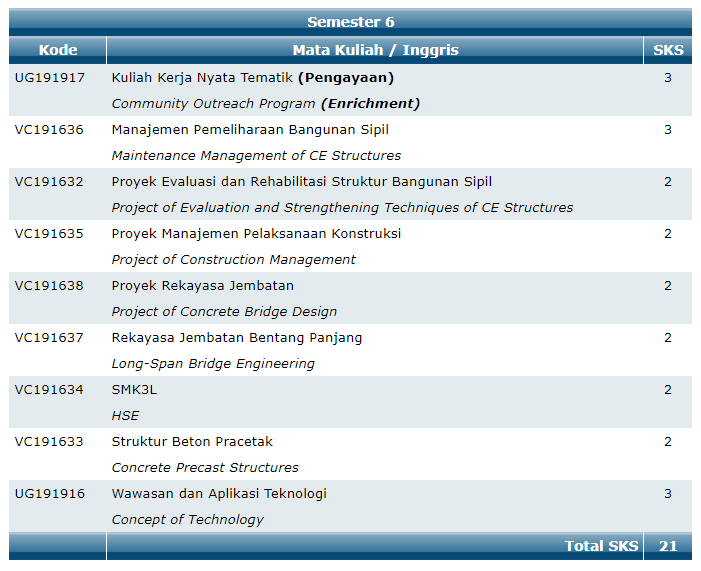The image size is (701, 571).
Task: Click Struktur Beton Pracetak course name
Action: pyautogui.click(x=192, y=442)
